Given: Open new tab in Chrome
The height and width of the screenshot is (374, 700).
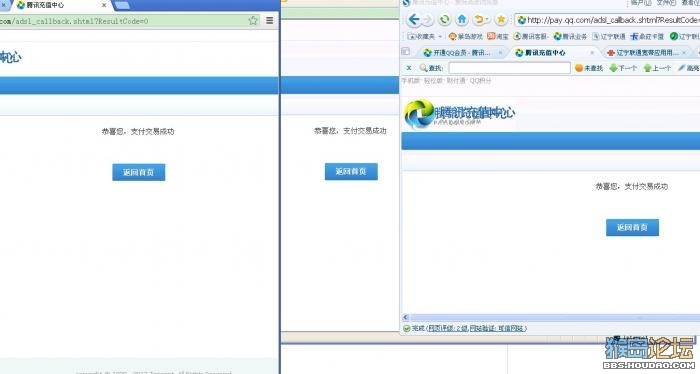Looking at the screenshot, I should coord(122,5).
